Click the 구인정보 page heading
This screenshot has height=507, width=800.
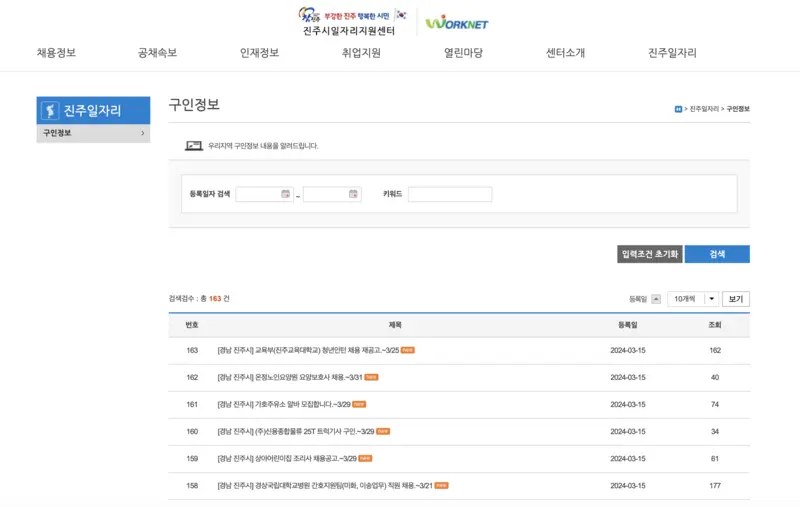(x=194, y=105)
